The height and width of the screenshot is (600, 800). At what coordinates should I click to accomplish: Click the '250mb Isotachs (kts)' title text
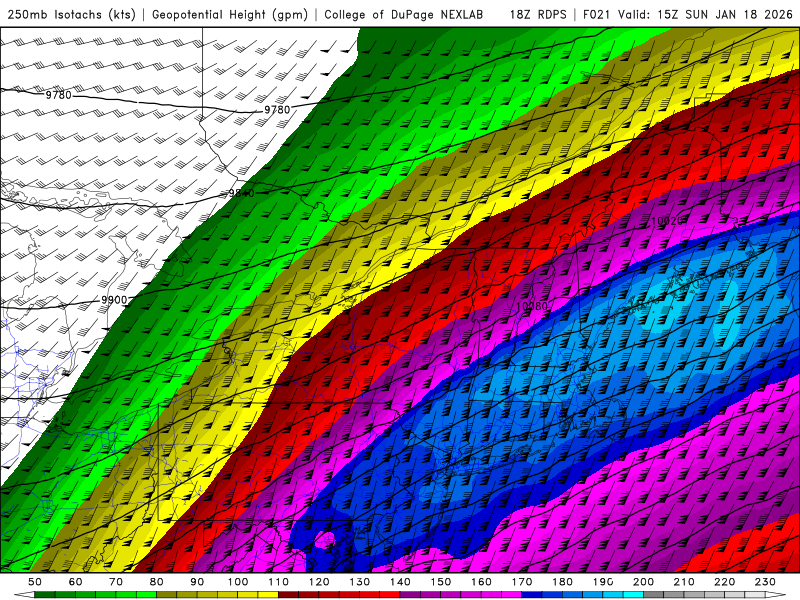[71, 14]
